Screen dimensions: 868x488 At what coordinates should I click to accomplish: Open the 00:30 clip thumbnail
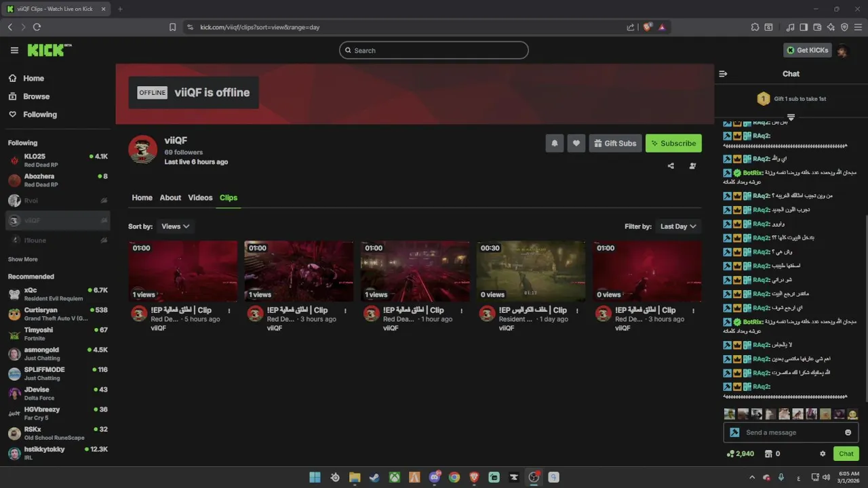point(531,271)
